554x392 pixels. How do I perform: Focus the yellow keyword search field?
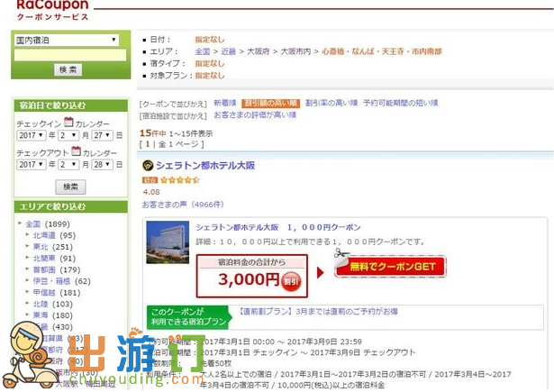[70, 55]
